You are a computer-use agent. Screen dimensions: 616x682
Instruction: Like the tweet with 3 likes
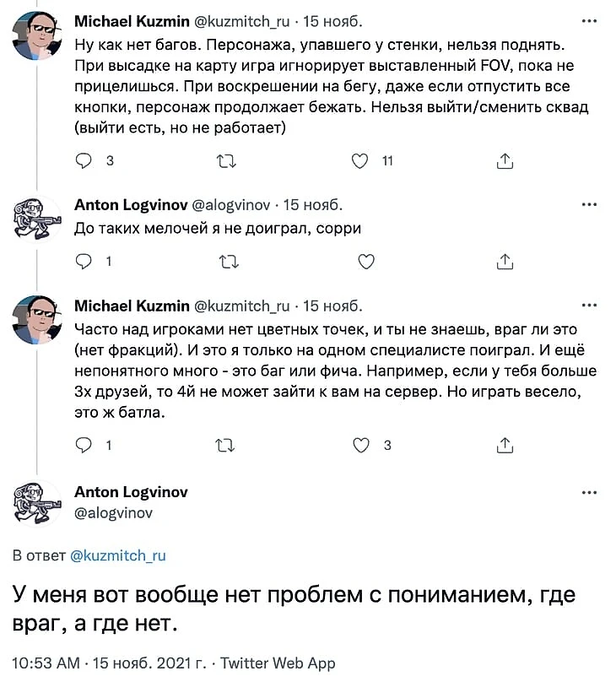point(360,445)
